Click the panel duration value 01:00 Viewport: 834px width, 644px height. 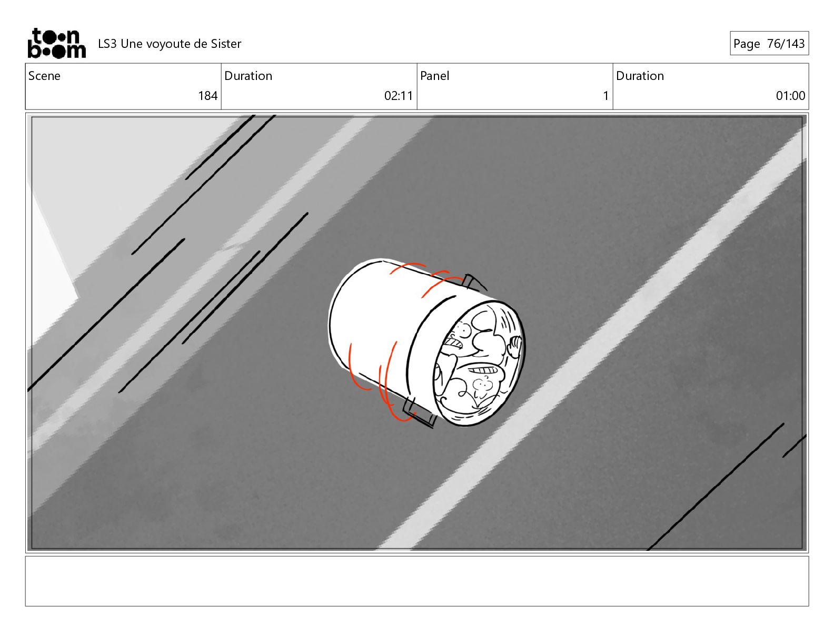point(790,96)
